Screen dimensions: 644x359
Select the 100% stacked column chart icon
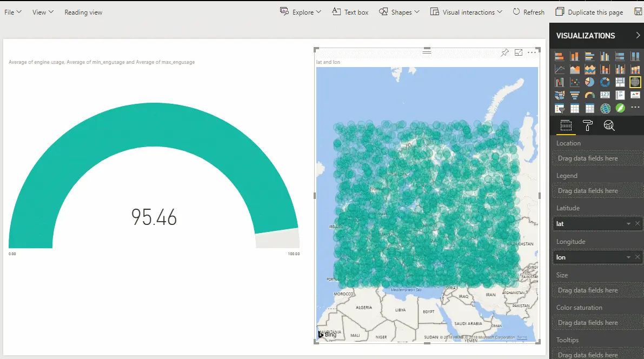[635, 56]
